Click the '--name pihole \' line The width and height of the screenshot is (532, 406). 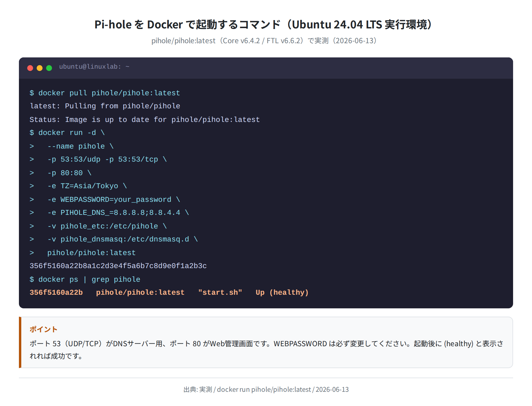pyautogui.click(x=72, y=146)
